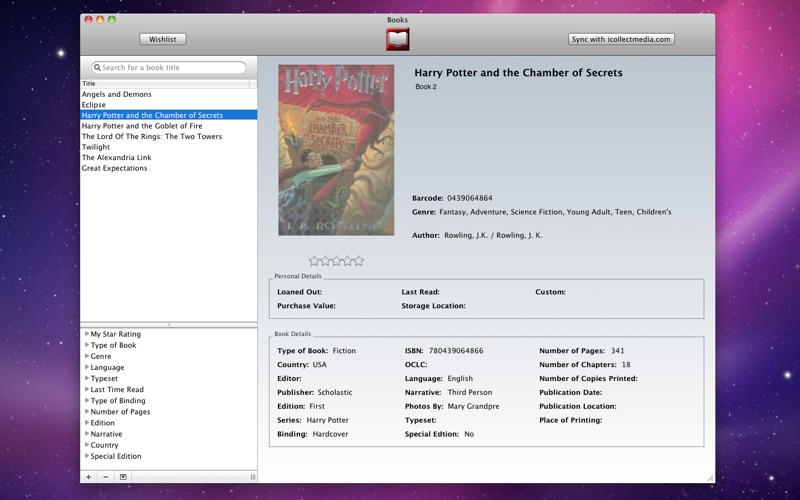Expand Last Time Read filter
The height and width of the screenshot is (500, 800).
click(x=87, y=389)
